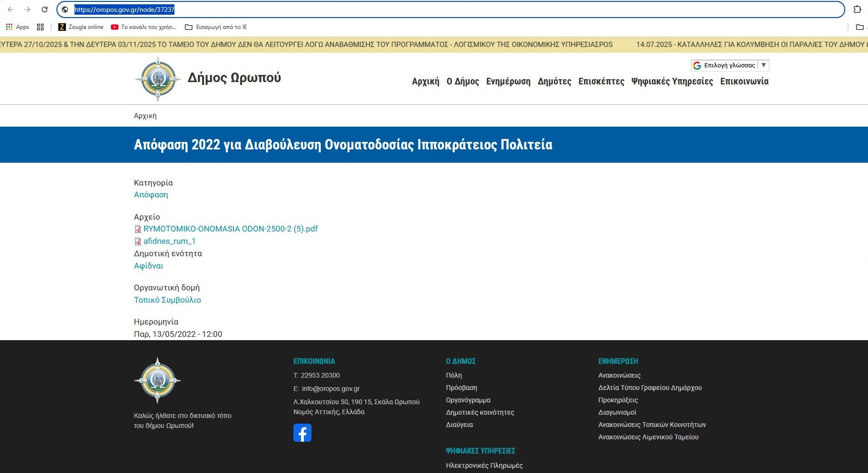Click the Τοπικό Συμβούλιο link
This screenshot has height=473, width=868.
pyautogui.click(x=167, y=300)
